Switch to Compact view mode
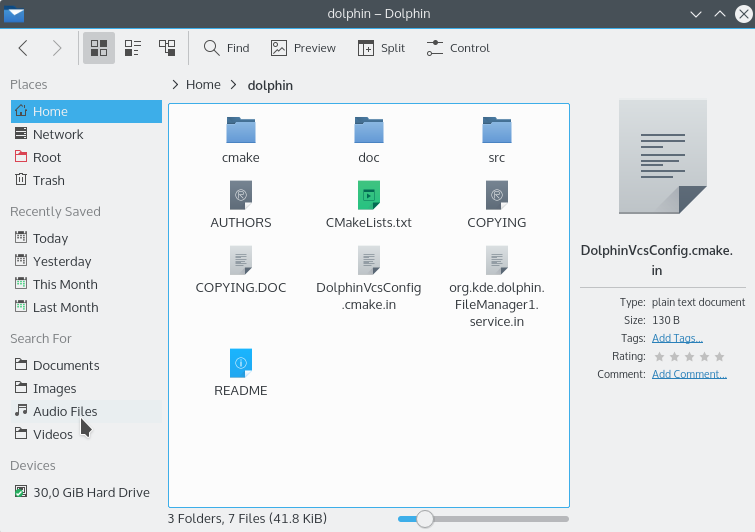Image resolution: width=755 pixels, height=532 pixels. 132,48
